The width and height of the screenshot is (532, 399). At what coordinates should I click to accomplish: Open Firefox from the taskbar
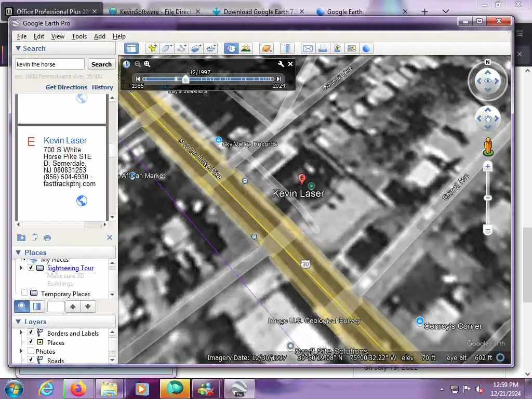78,389
